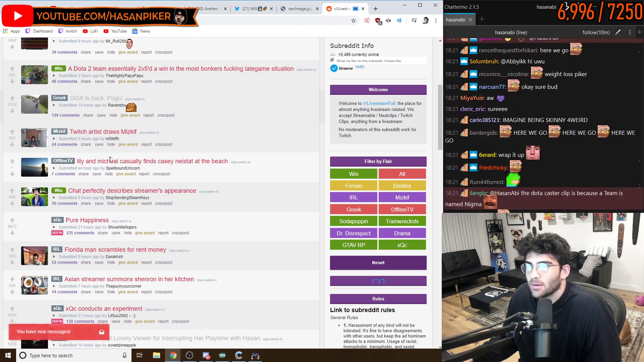This screenshot has width=644, height=362.
Task: Upvote the Dota 2 team post
Action: (12, 69)
